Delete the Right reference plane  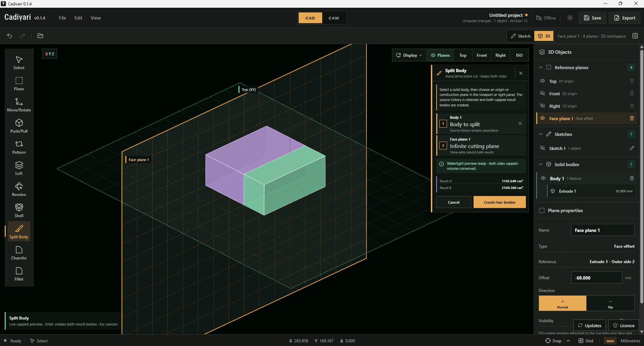coord(632,106)
